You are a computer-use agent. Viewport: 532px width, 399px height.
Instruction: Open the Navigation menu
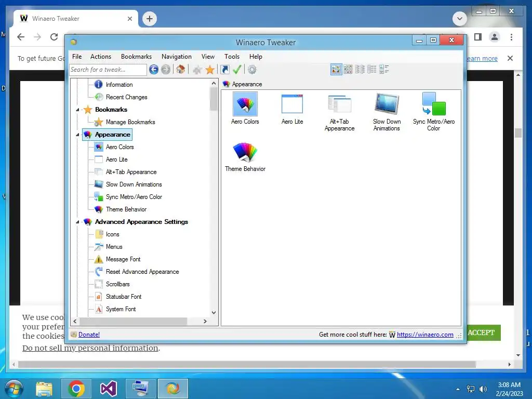(x=177, y=57)
